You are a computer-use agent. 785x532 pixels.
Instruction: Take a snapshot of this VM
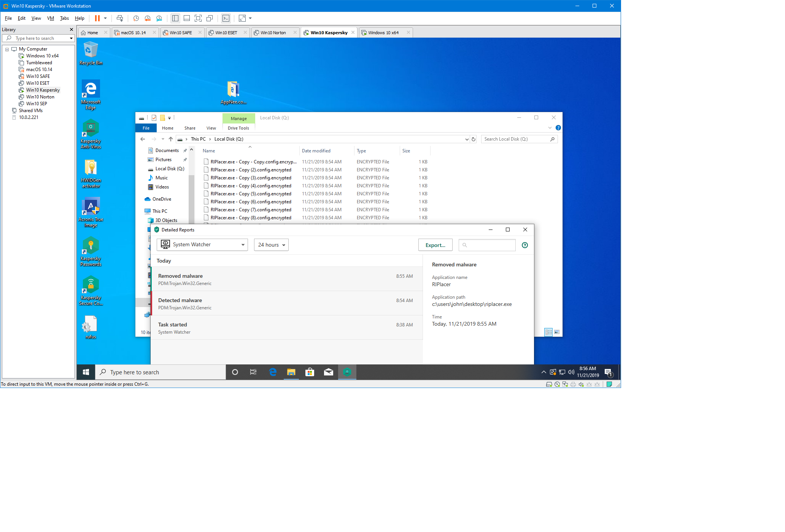click(136, 18)
